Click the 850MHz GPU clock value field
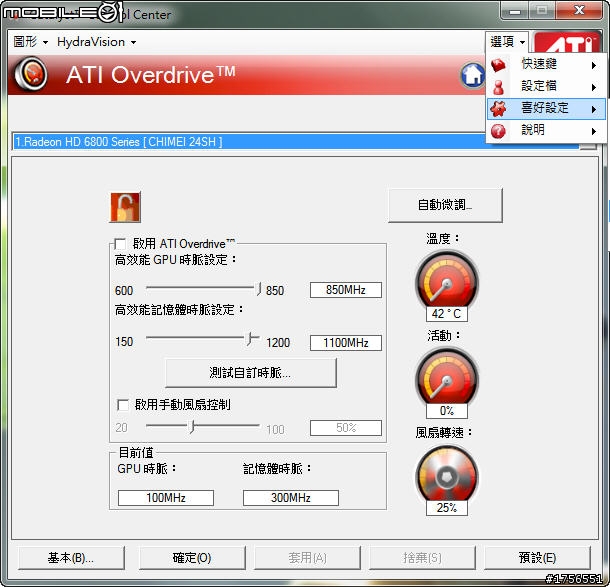The width and height of the screenshot is (610, 587). point(345,290)
